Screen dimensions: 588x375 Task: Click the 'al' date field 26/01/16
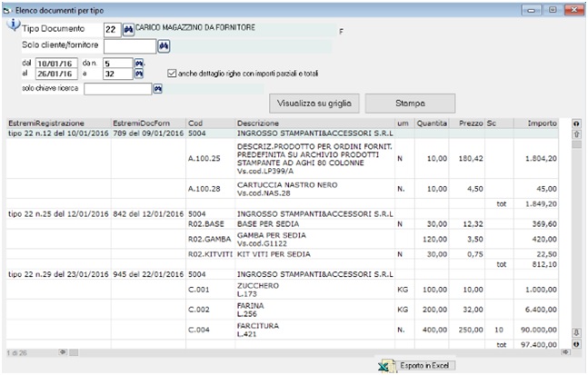click(56, 74)
